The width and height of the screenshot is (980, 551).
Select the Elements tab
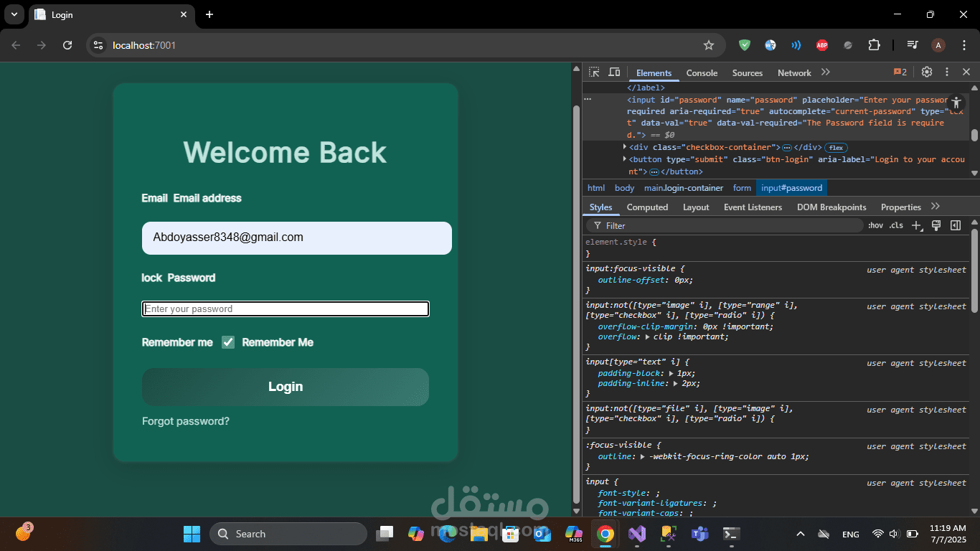click(x=654, y=73)
